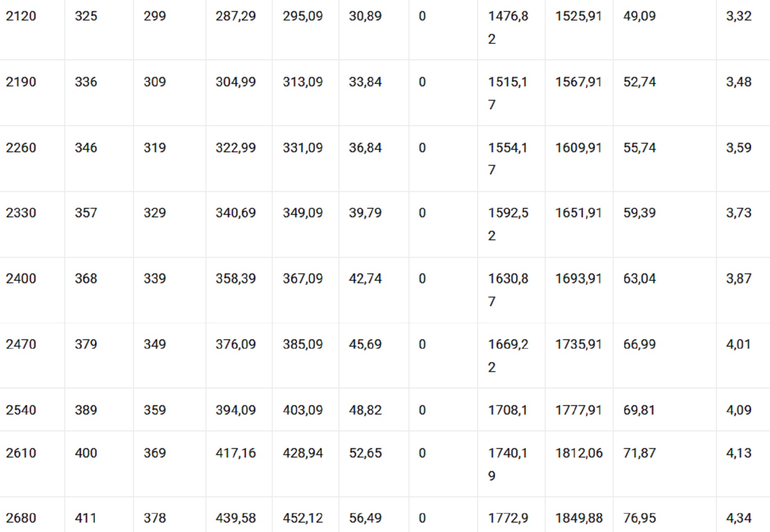This screenshot has height=532, width=770.
Task: Select the cell showing 76,95
Action: tap(639, 518)
